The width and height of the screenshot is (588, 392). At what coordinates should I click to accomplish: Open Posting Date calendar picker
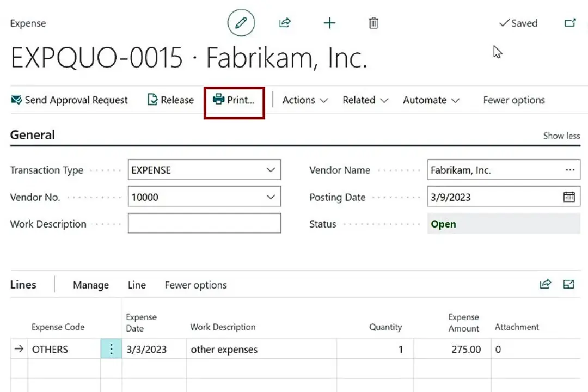569,197
